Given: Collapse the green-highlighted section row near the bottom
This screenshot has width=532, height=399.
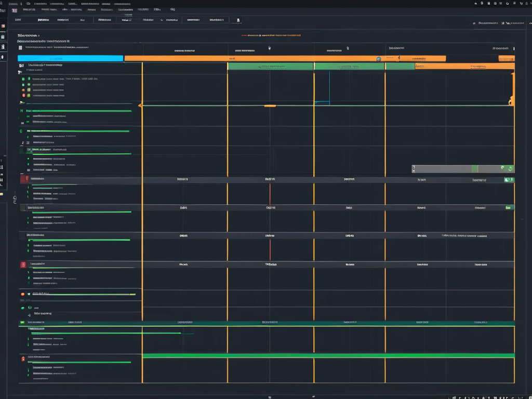Looking at the screenshot, I should [x=22, y=322].
